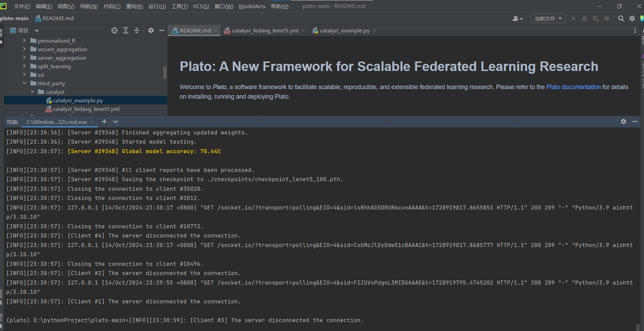Open the run configuration dropdown
644x331 pixels.
pyautogui.click(x=548, y=18)
